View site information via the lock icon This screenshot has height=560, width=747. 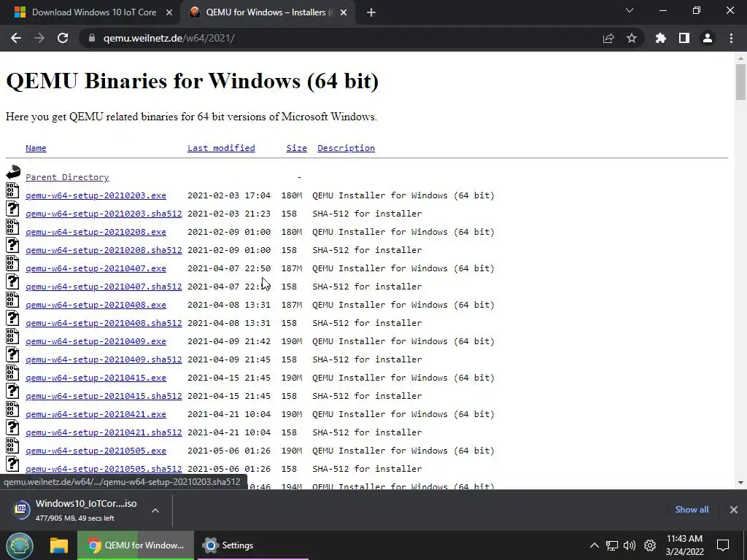pos(92,38)
